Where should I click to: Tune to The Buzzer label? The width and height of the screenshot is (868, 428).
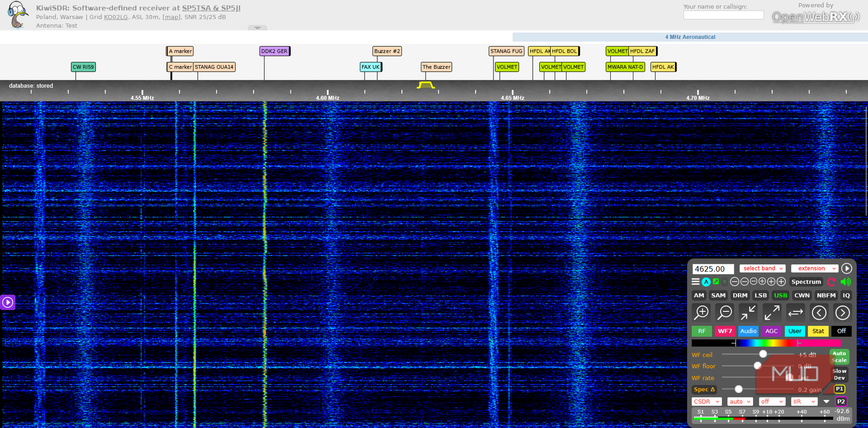pyautogui.click(x=436, y=67)
